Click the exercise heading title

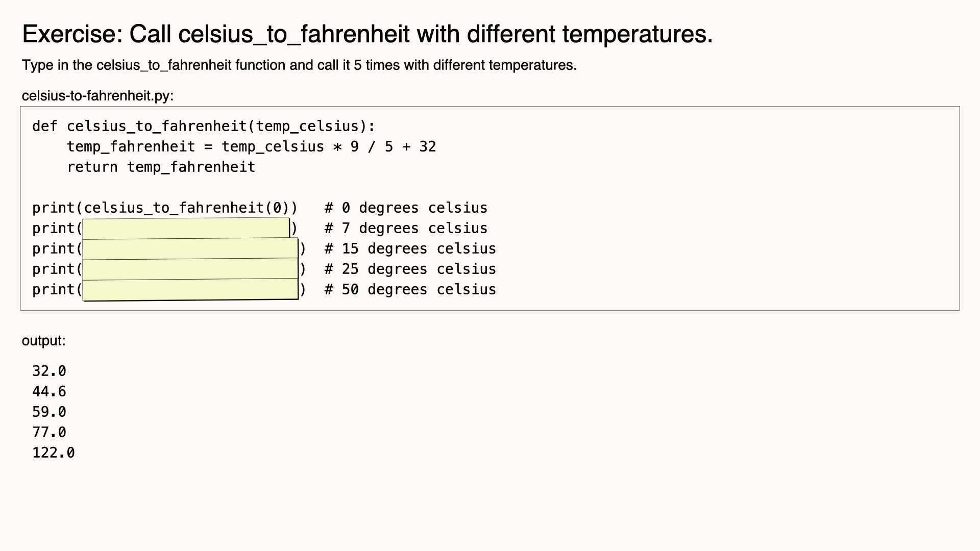tap(367, 34)
